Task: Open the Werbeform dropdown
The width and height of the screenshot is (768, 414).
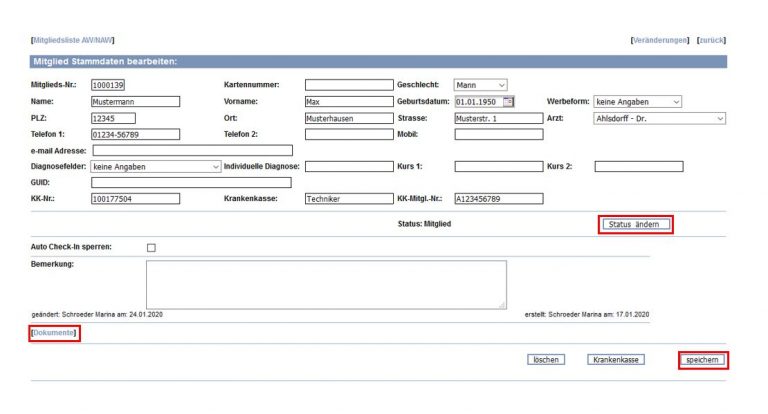Action: [637, 101]
